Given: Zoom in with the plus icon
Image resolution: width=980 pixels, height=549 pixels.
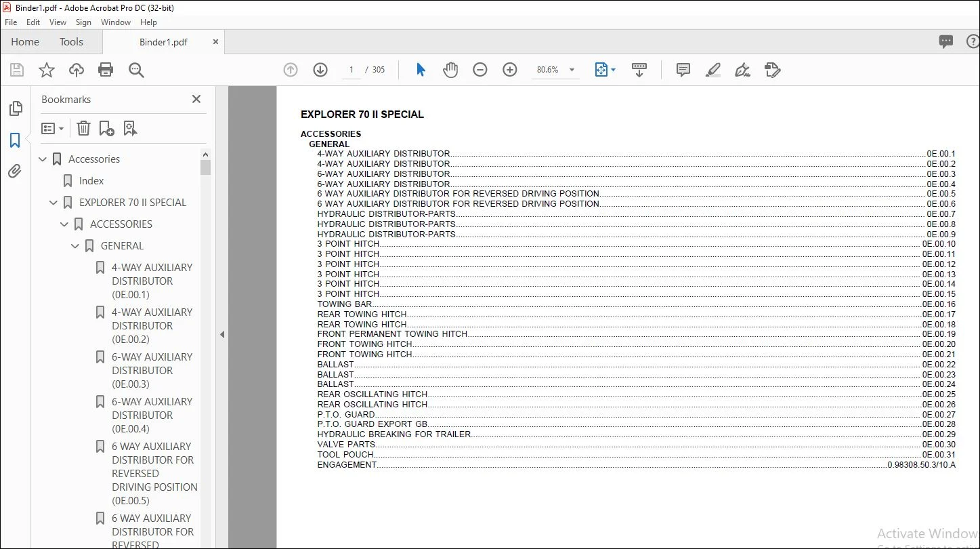Looking at the screenshot, I should coord(510,70).
